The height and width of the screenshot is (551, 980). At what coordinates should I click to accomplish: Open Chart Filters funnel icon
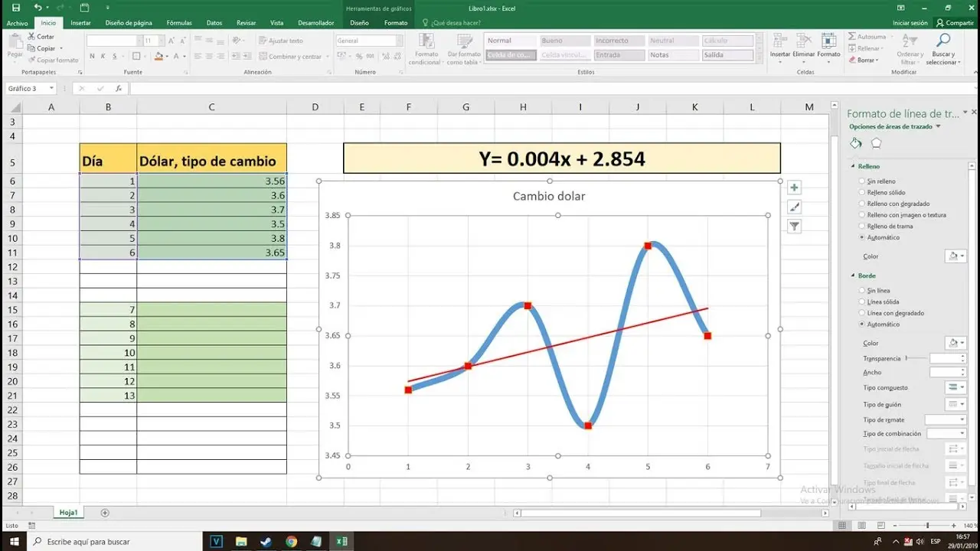(794, 226)
